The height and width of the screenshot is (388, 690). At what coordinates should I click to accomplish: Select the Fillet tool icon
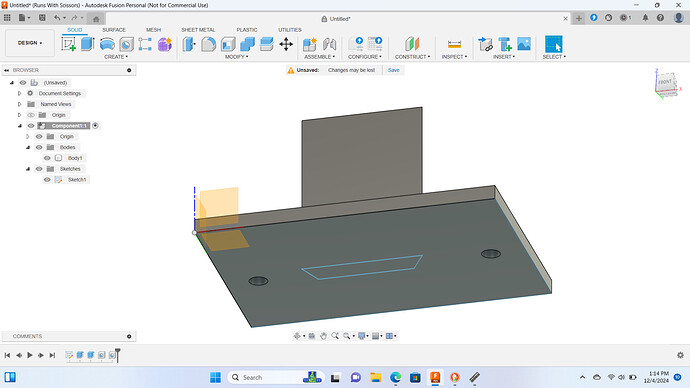click(209, 44)
